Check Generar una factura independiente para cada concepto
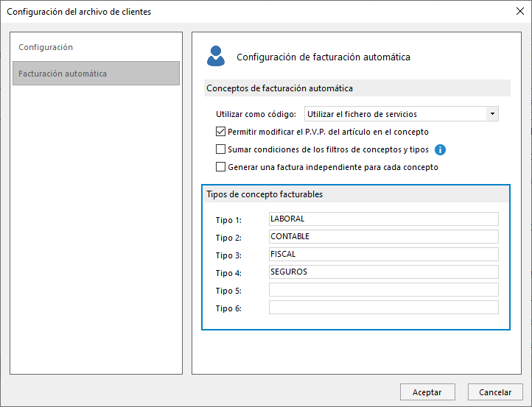 pyautogui.click(x=220, y=167)
